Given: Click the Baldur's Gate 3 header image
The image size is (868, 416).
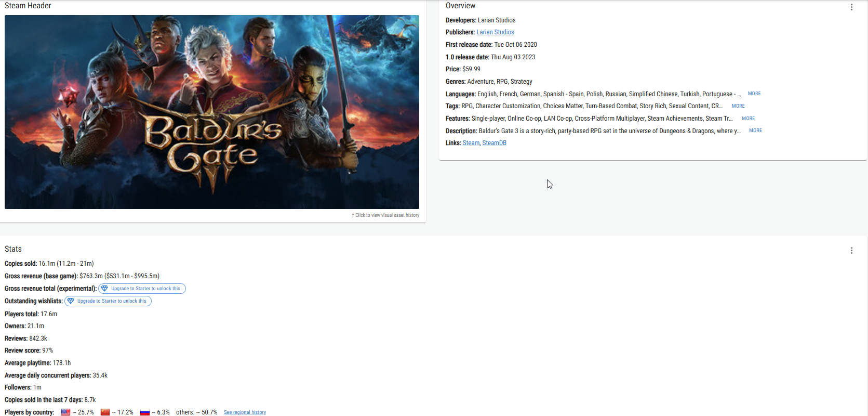Looking at the screenshot, I should (212, 112).
